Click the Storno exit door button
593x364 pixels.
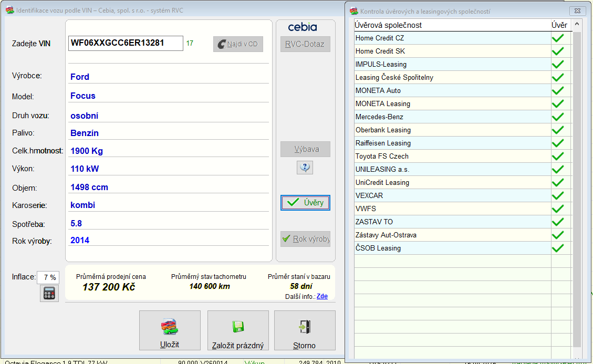(x=305, y=330)
